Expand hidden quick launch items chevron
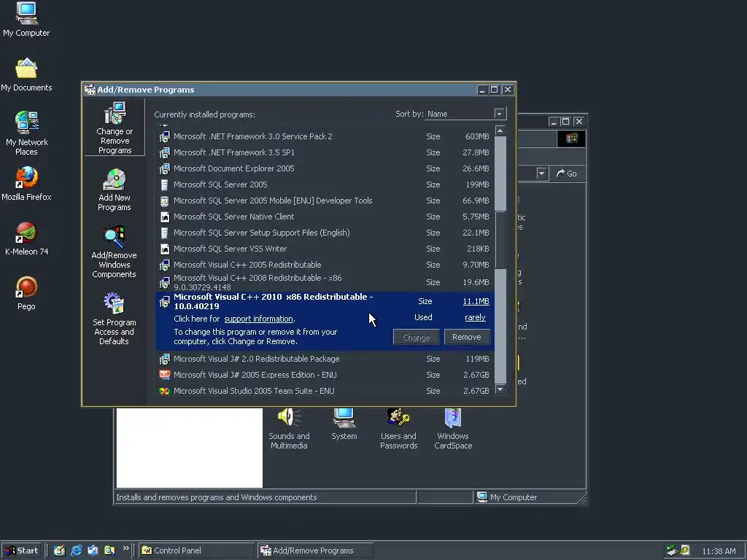 [x=125, y=548]
